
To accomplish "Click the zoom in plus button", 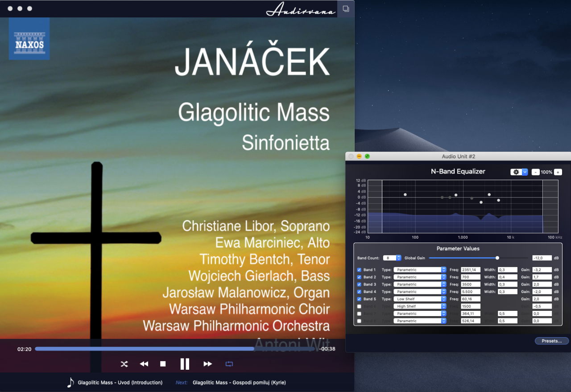I will 558,172.
